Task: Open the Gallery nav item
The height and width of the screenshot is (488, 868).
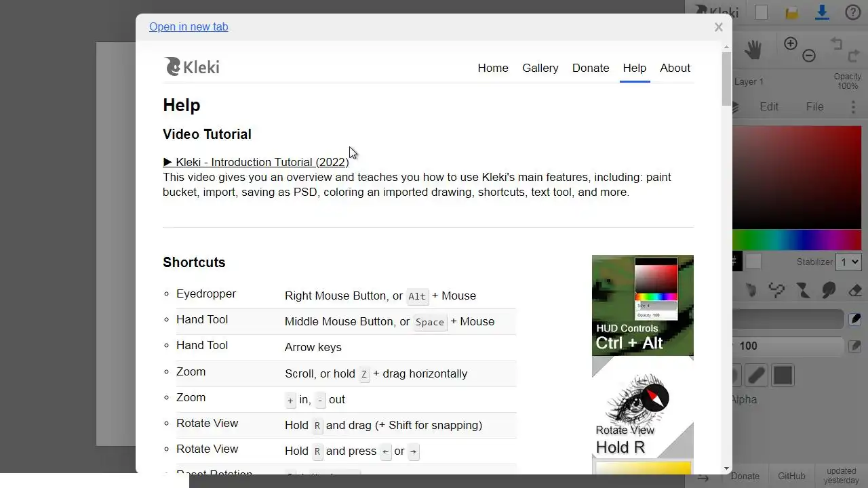Action: click(x=540, y=68)
